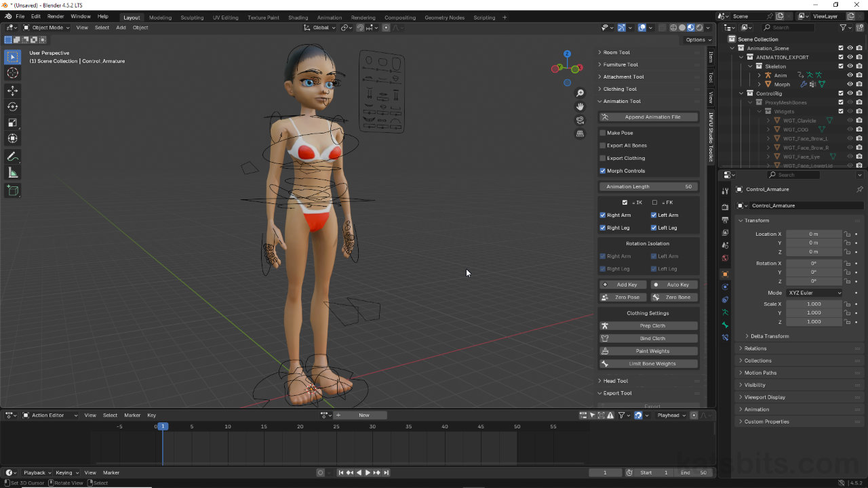Open the Render menu
The width and height of the screenshot is (868, 488).
tap(56, 16)
